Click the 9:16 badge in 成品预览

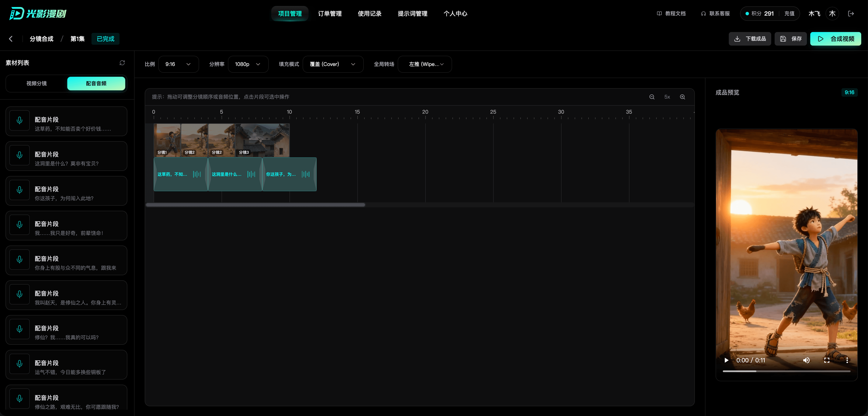pyautogui.click(x=849, y=92)
